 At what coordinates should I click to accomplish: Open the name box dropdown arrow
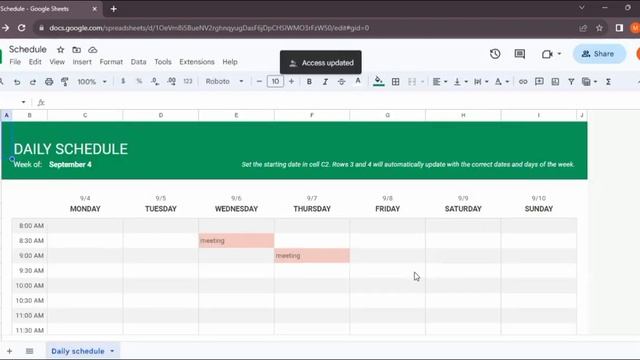pyautogui.click(x=23, y=102)
